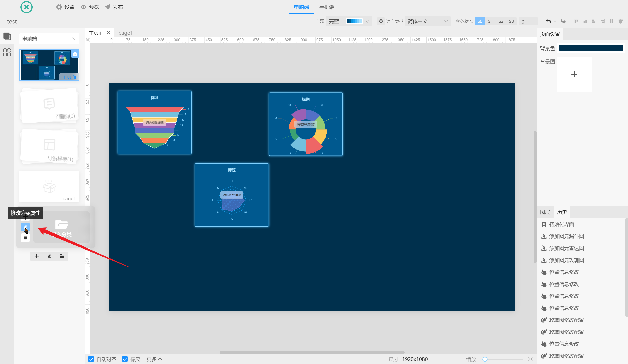Viewport: 628px width, 364px height.
Task: Click the green circular close logo icon
Action: [26, 7]
